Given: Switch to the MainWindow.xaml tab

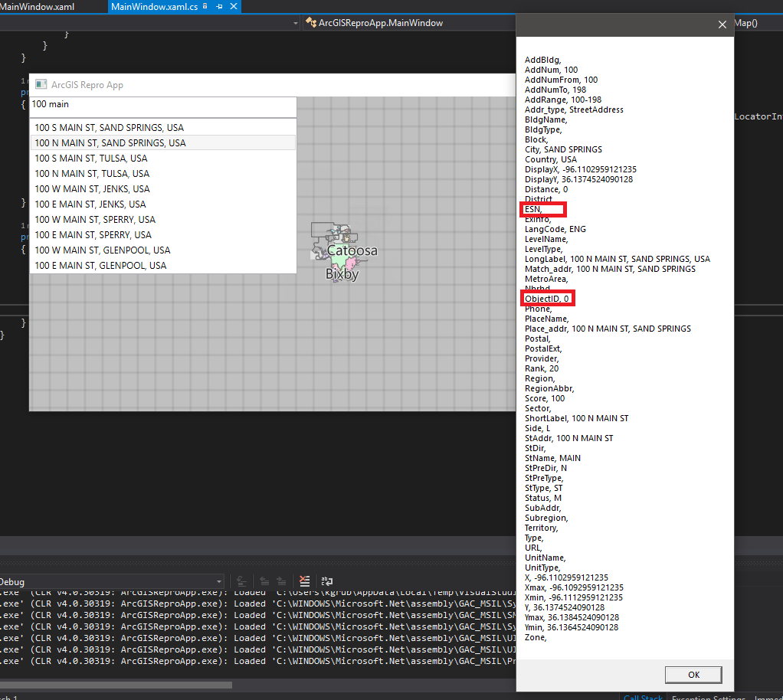Looking at the screenshot, I should (x=38, y=7).
